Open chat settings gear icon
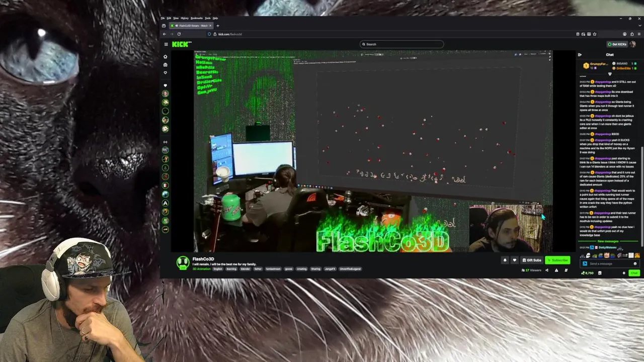The image size is (644, 362). [x=624, y=273]
